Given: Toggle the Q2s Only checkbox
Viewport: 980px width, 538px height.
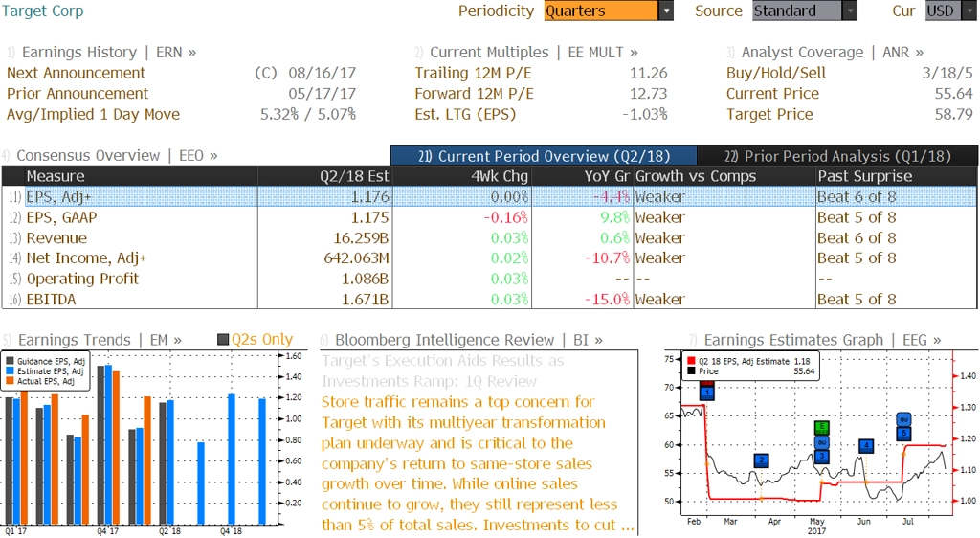Looking at the screenshot, I should coord(223,340).
